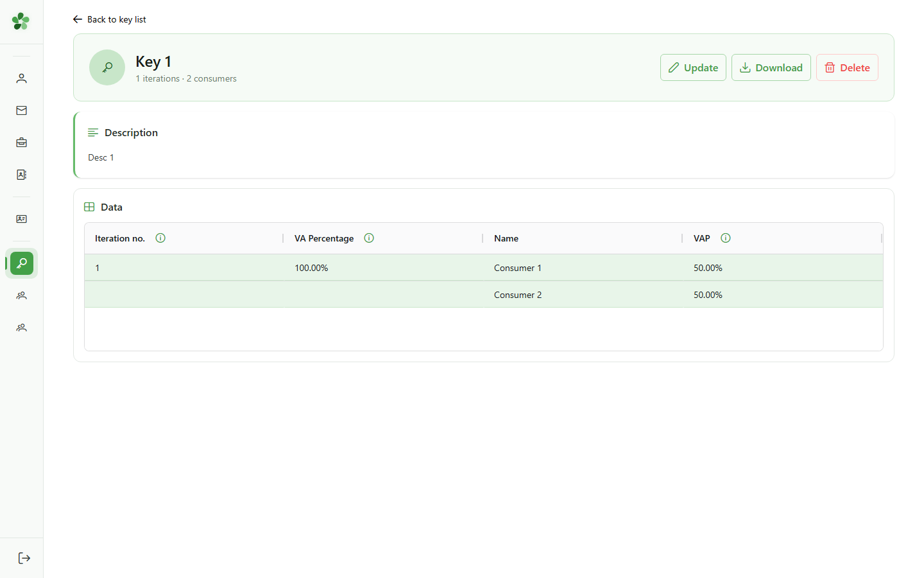Click the 50.00% cell for Consumer 2

[x=782, y=295]
